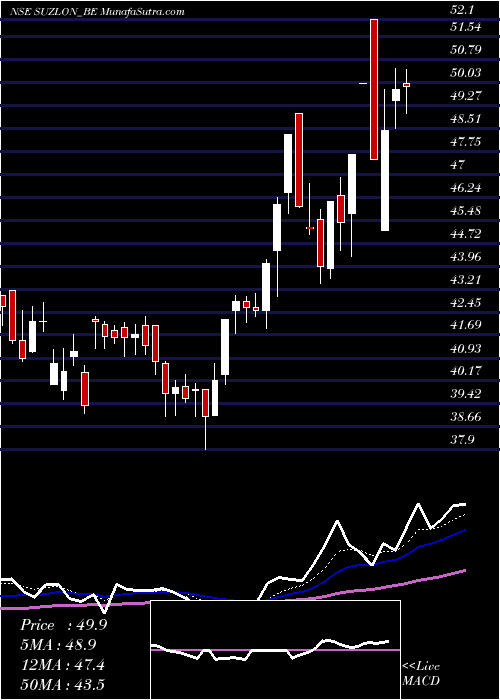
Task: Click the 46.24 price axis label
Action: pos(466,188)
